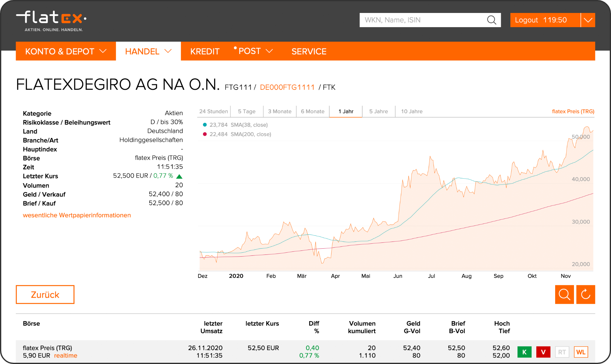
Task: Open the KREDIT menu item
Action: click(205, 51)
